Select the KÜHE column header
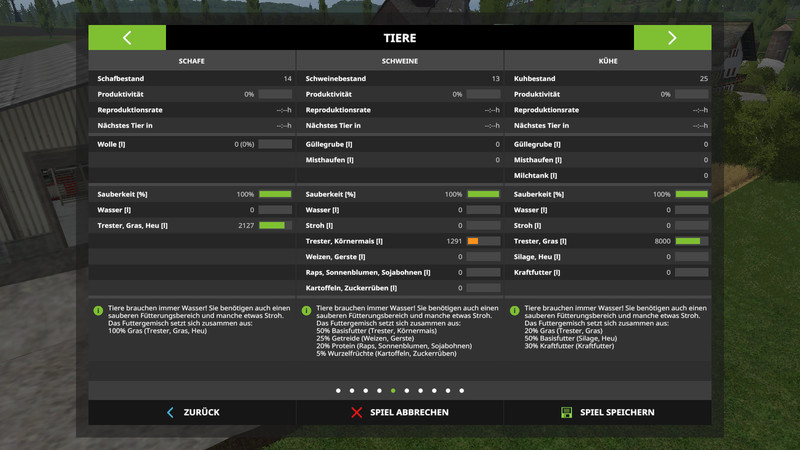Image resolution: width=800 pixels, height=450 pixels. coord(608,61)
